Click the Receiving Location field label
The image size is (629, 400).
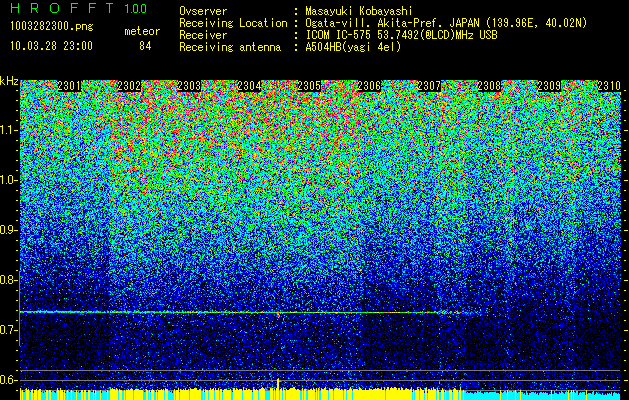tap(233, 23)
